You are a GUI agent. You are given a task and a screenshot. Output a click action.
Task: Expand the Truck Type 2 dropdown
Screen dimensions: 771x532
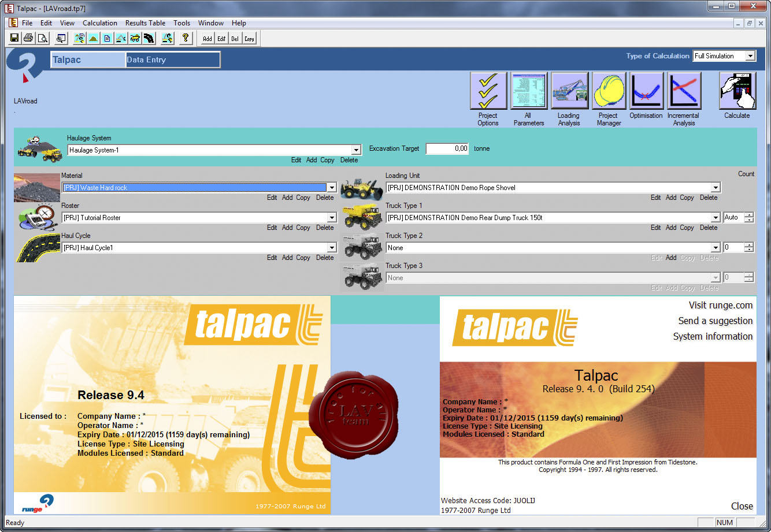tap(716, 248)
